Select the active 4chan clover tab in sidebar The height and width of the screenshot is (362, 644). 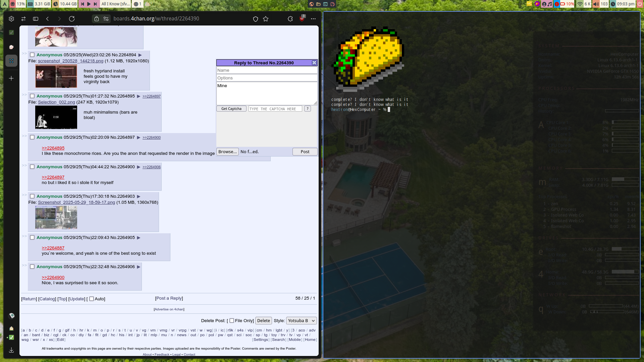(11, 61)
